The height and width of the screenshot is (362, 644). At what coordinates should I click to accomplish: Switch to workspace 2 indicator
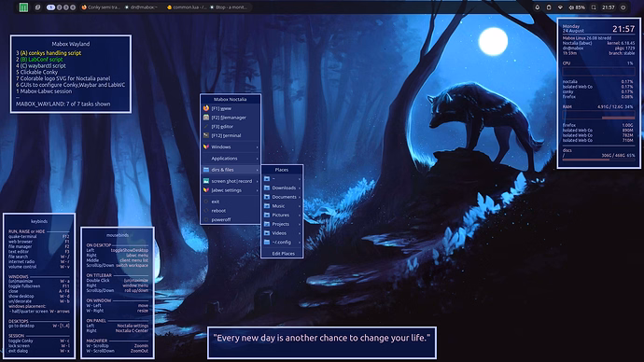click(59, 7)
